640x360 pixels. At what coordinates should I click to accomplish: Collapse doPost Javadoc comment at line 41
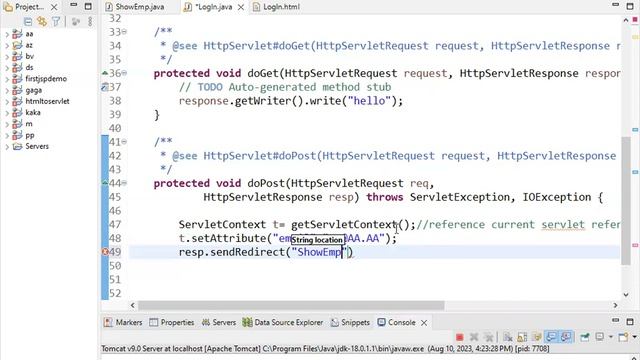point(124,142)
